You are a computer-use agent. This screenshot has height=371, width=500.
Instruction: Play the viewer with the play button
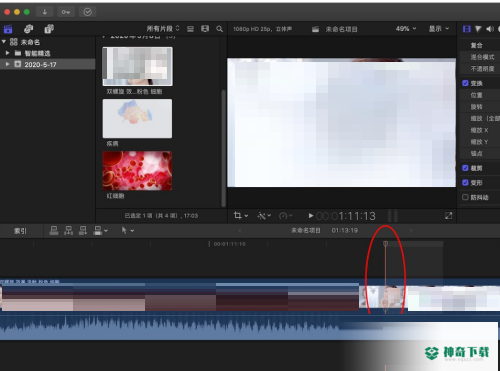311,216
